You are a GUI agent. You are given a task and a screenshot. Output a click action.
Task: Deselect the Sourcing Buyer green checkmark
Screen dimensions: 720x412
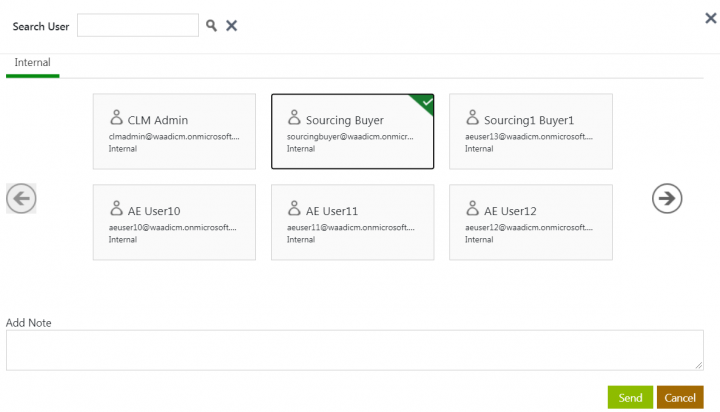click(427, 101)
